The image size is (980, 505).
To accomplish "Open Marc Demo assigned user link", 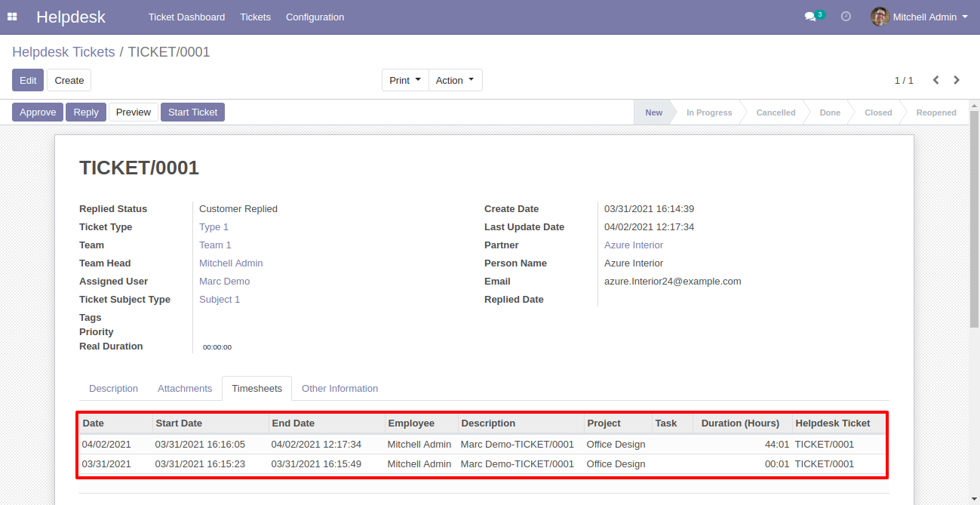I will (x=224, y=282).
